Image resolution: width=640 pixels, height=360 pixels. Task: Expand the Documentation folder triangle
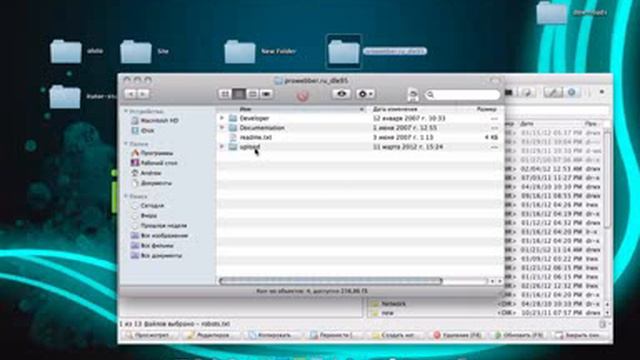click(x=222, y=128)
